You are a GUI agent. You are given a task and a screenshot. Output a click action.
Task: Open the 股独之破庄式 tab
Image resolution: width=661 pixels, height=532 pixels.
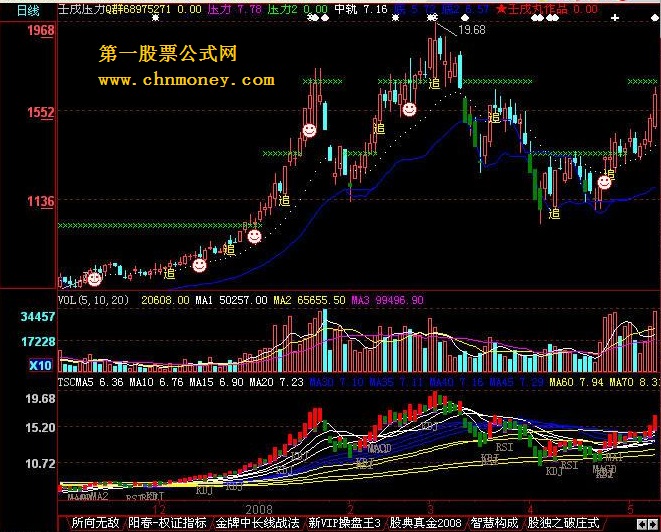[x=563, y=523]
